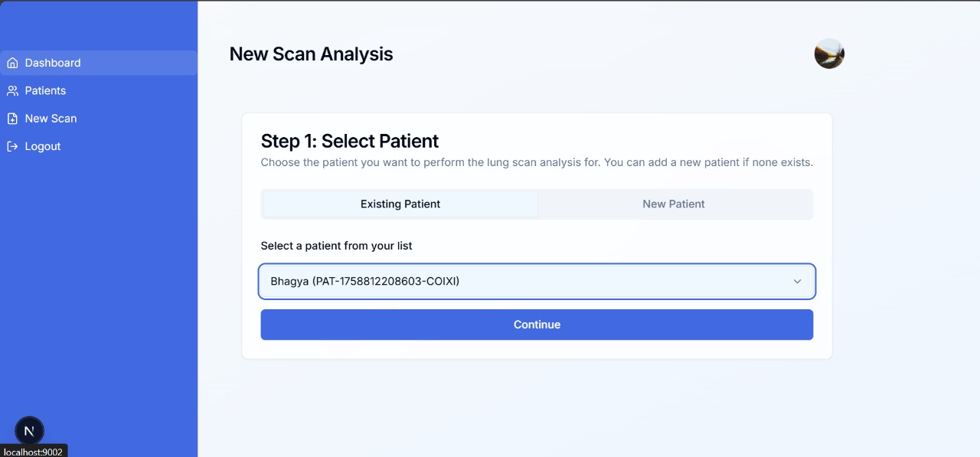Open the user profile avatar
Viewport: 980px width, 457px height.
click(x=829, y=54)
